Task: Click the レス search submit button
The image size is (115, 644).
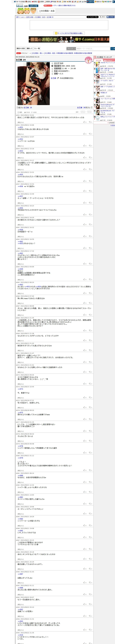Action: tap(113, 49)
